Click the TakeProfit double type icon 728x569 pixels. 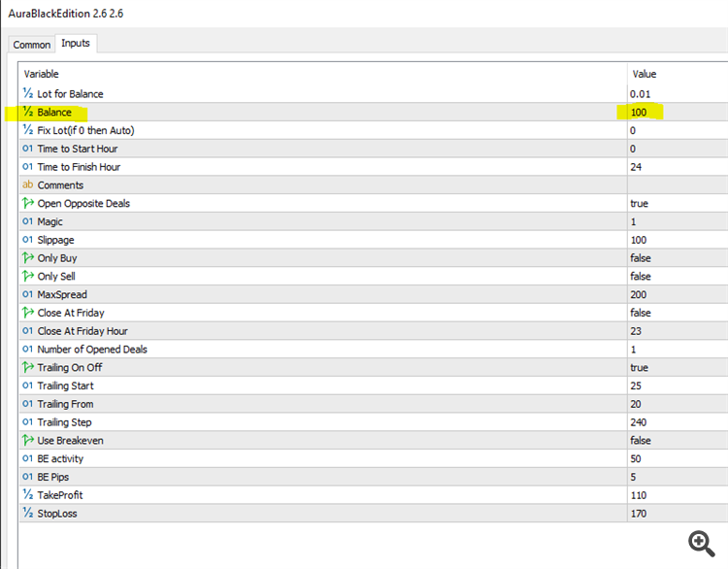(27, 495)
